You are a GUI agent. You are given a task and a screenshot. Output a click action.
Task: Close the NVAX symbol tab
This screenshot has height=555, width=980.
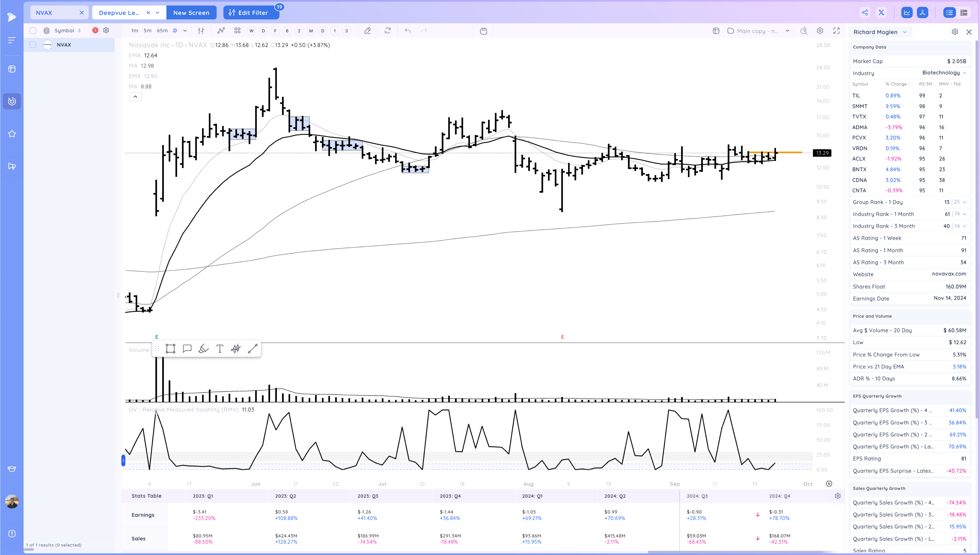[x=82, y=12]
